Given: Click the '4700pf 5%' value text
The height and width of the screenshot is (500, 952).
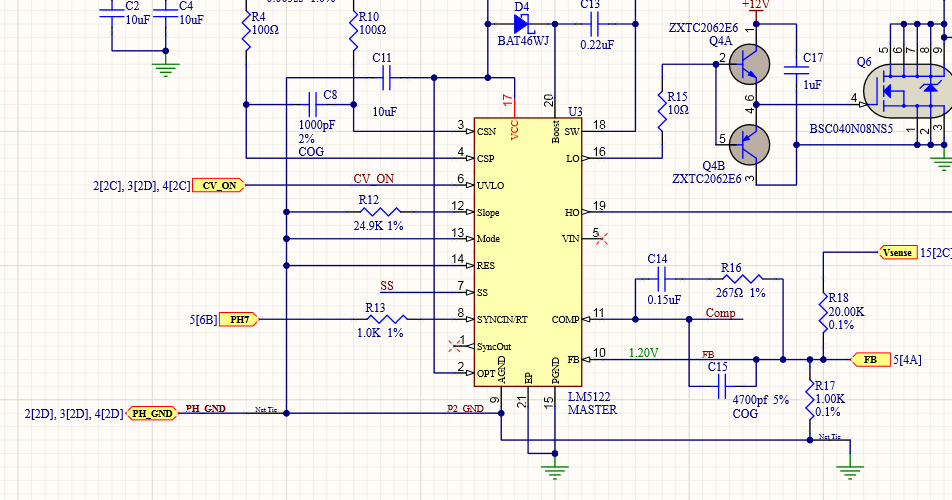Looking at the screenshot, I should click(x=761, y=400).
